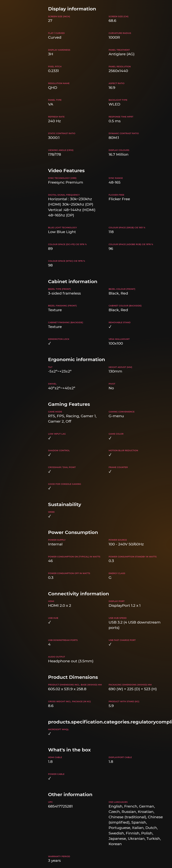This screenshot has width=172, height=868.
Task: Click the Connectivity information heading
Action: click(78, 594)
